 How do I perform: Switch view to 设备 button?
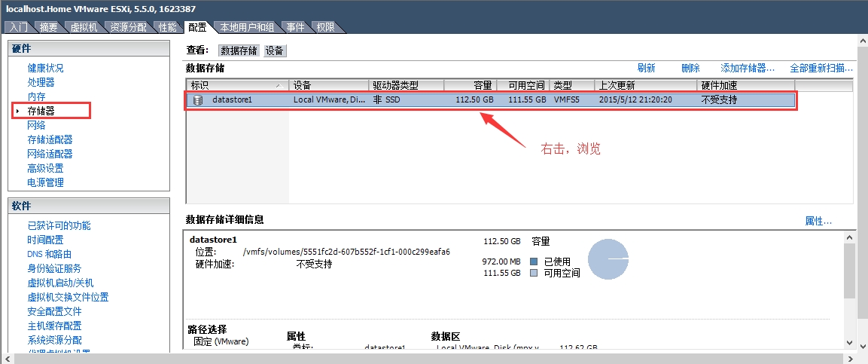pos(275,51)
